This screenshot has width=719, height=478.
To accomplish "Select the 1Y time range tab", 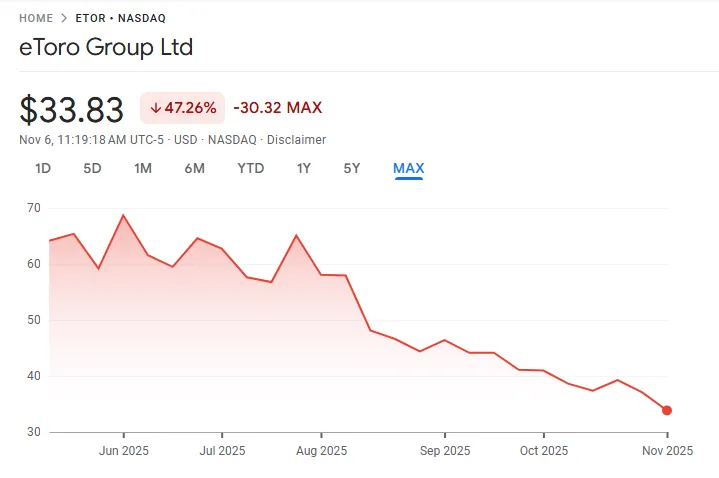I will [x=303, y=168].
